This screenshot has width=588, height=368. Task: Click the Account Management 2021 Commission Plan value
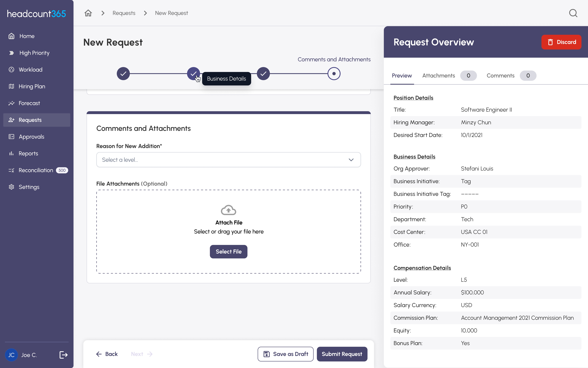click(x=517, y=318)
